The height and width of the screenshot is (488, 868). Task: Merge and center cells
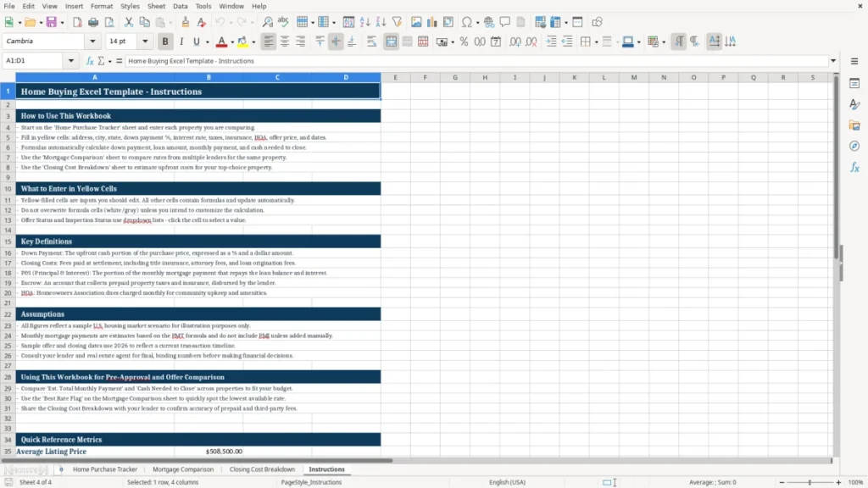[391, 42]
